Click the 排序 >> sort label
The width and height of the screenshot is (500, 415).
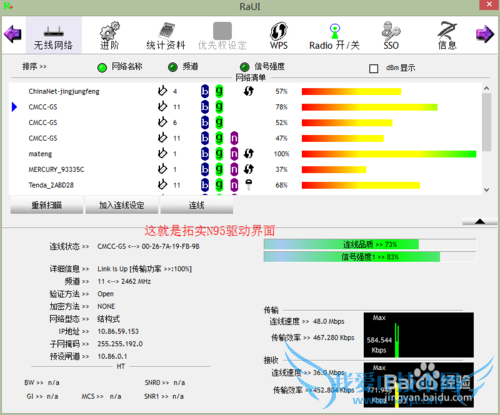tap(34, 67)
